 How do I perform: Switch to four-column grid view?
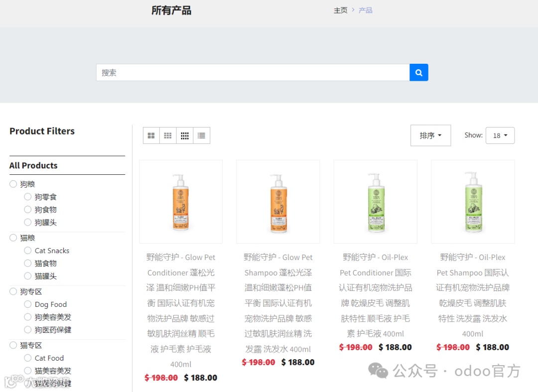point(185,135)
